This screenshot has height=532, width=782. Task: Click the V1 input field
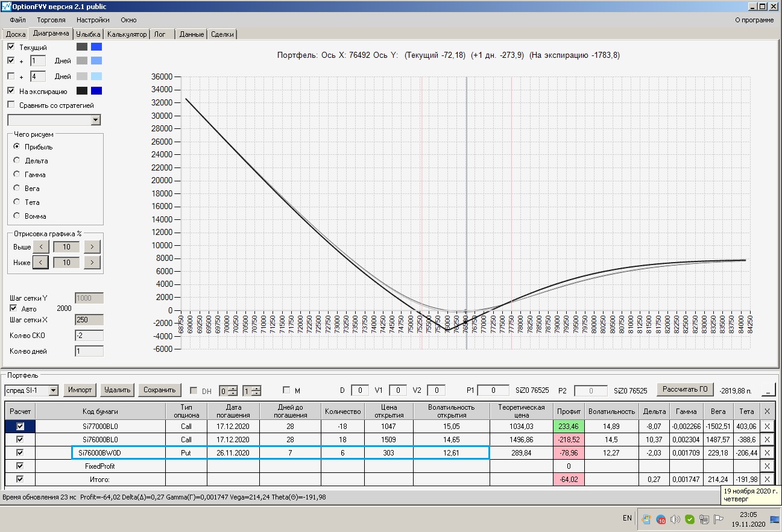click(x=398, y=390)
